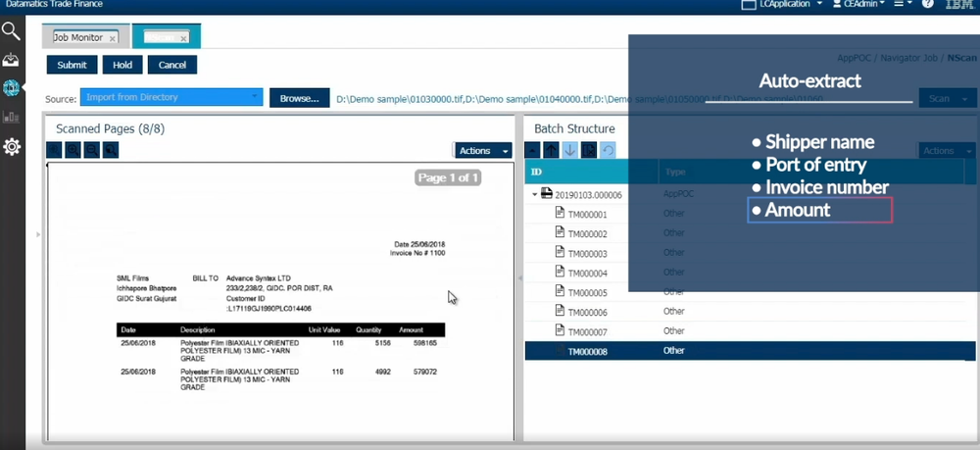Image resolution: width=980 pixels, height=450 pixels.
Task: Click the batch folder icon beside 20190103.000006
Action: (x=546, y=193)
